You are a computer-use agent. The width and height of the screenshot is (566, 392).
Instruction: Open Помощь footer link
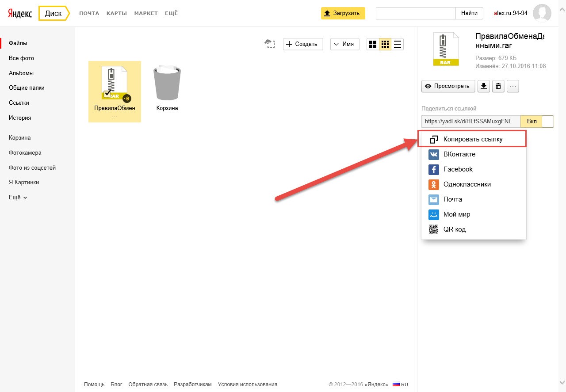94,384
